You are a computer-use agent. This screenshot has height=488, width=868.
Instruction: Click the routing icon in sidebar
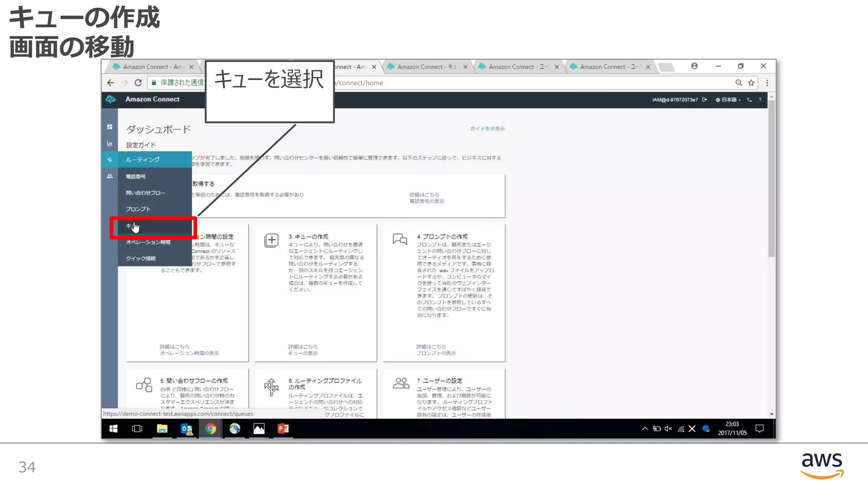[x=110, y=160]
